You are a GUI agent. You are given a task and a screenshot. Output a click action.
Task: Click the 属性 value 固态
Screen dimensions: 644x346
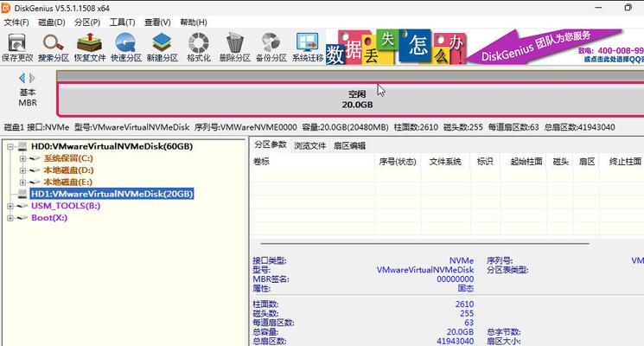(466, 288)
